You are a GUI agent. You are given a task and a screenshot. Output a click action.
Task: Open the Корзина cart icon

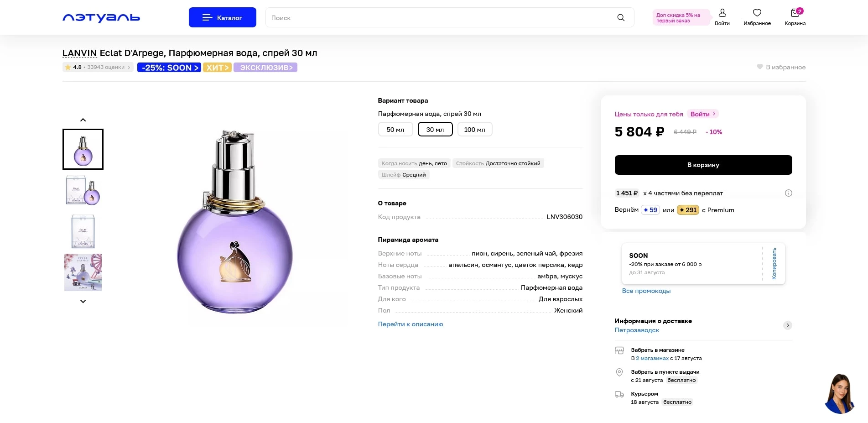coord(795,14)
